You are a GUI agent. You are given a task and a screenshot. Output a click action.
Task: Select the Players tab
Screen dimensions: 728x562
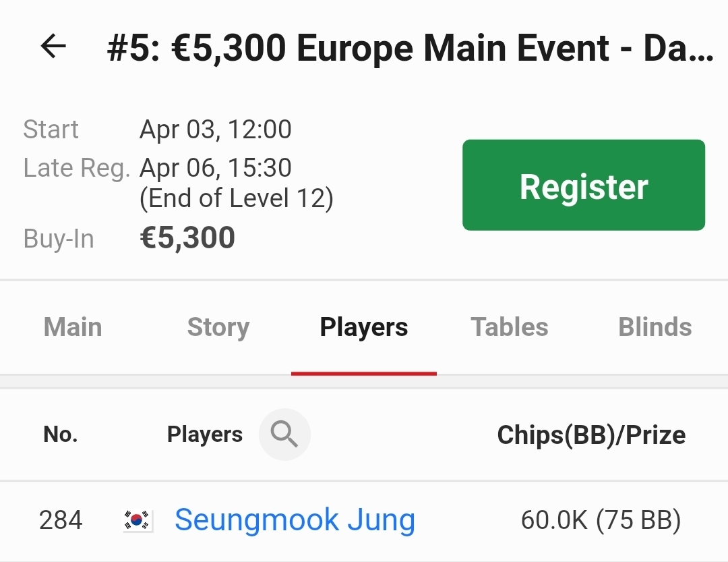click(364, 327)
